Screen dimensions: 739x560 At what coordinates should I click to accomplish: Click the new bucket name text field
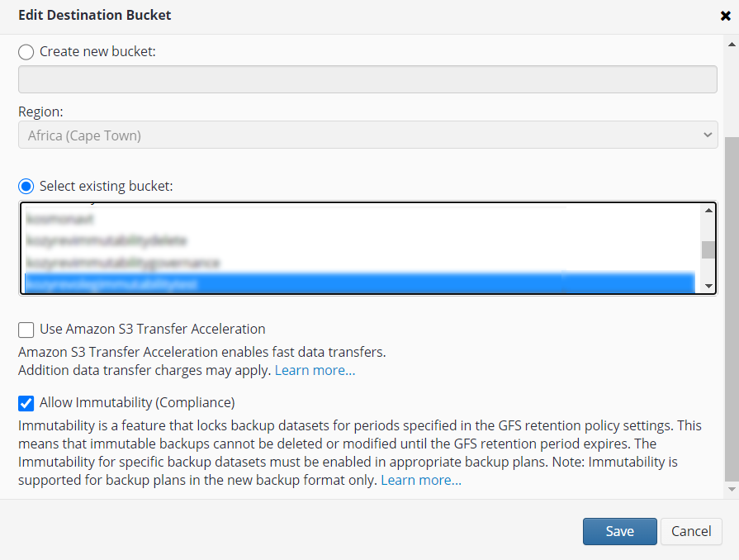click(367, 80)
